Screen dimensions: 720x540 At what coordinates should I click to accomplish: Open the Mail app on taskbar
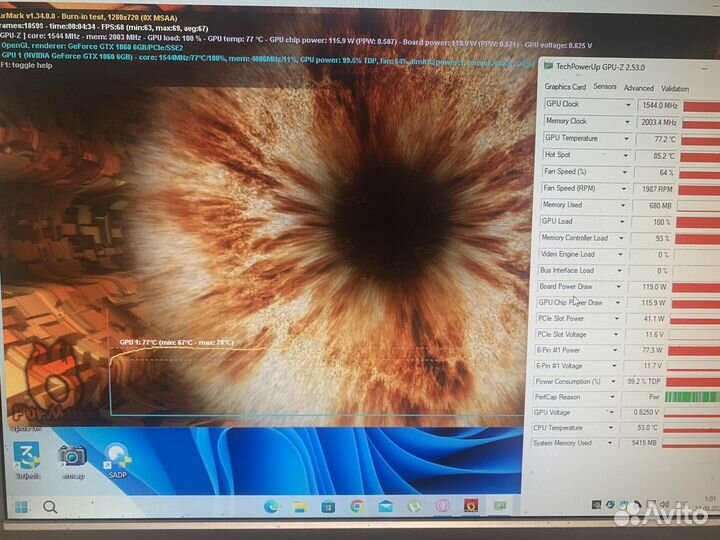click(x=384, y=507)
